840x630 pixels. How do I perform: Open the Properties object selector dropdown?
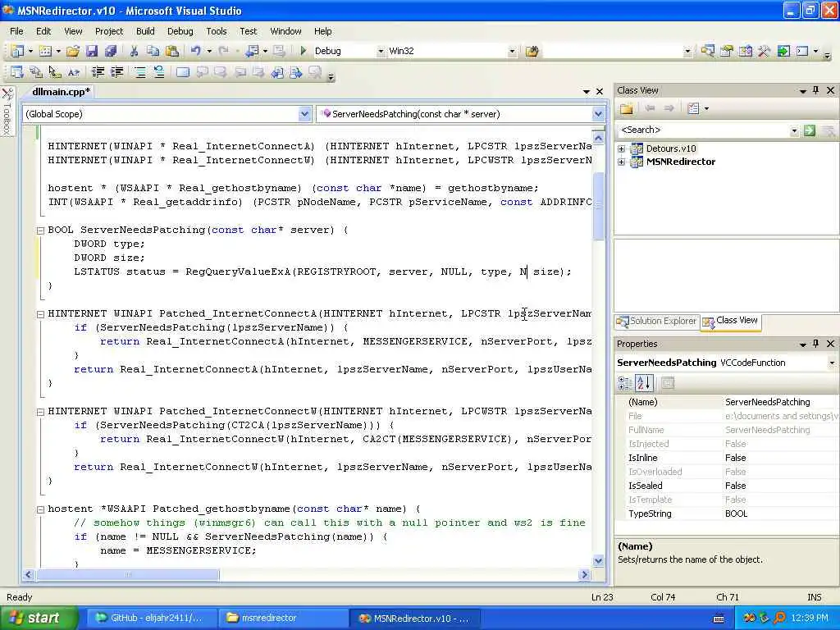tap(832, 363)
